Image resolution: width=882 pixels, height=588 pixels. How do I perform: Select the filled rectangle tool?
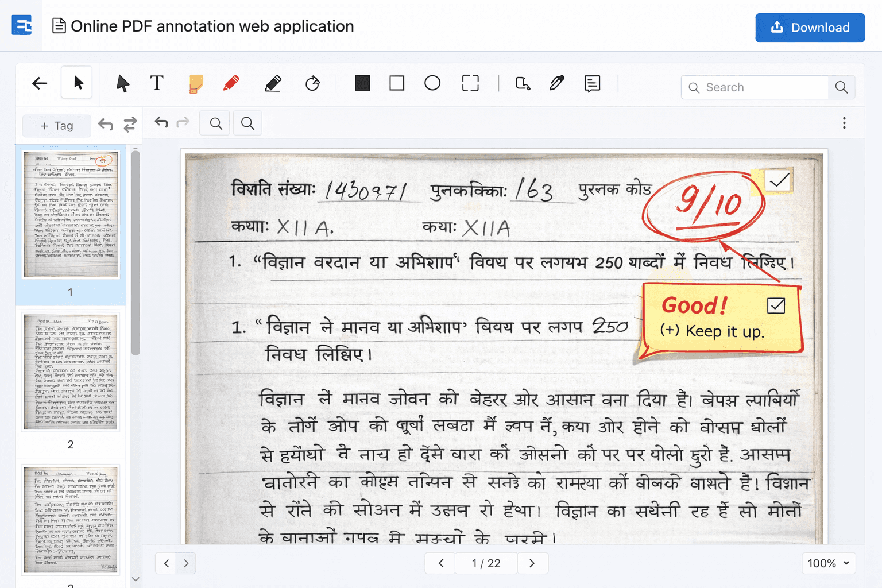pyautogui.click(x=362, y=83)
